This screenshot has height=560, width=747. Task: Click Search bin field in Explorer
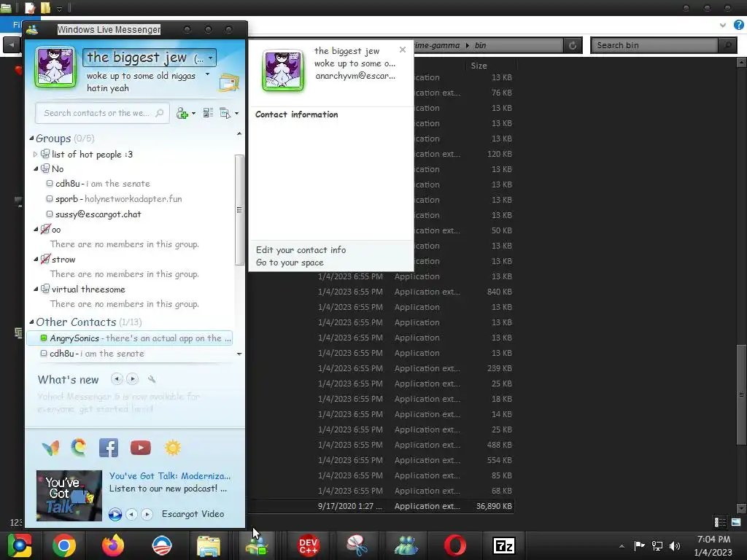pyautogui.click(x=655, y=45)
